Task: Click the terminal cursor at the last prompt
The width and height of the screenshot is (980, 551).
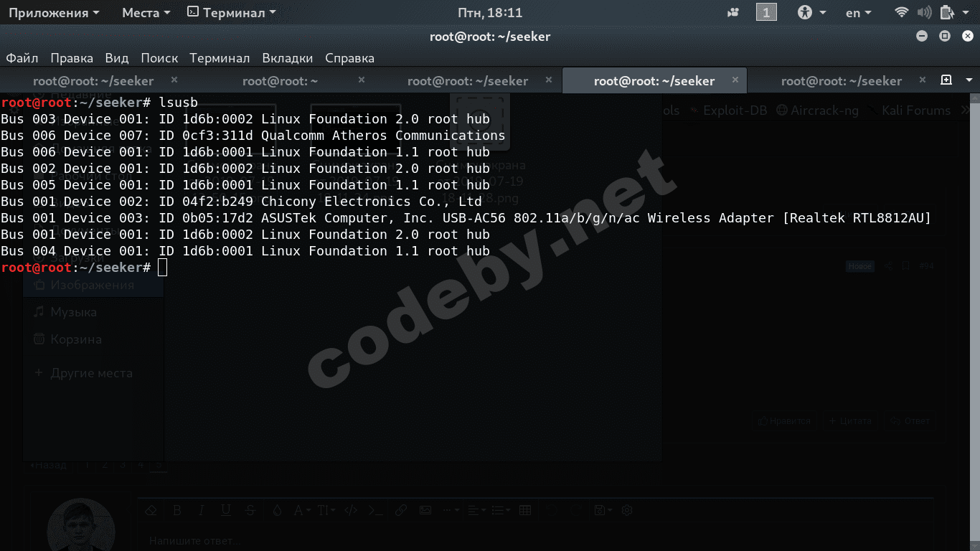Action: [x=162, y=268]
